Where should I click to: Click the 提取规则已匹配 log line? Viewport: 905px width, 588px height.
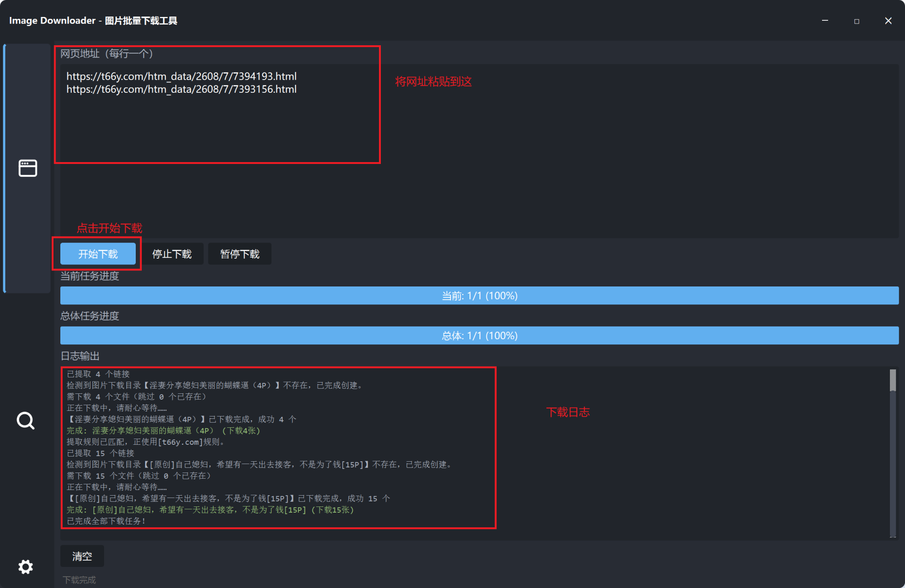(146, 442)
